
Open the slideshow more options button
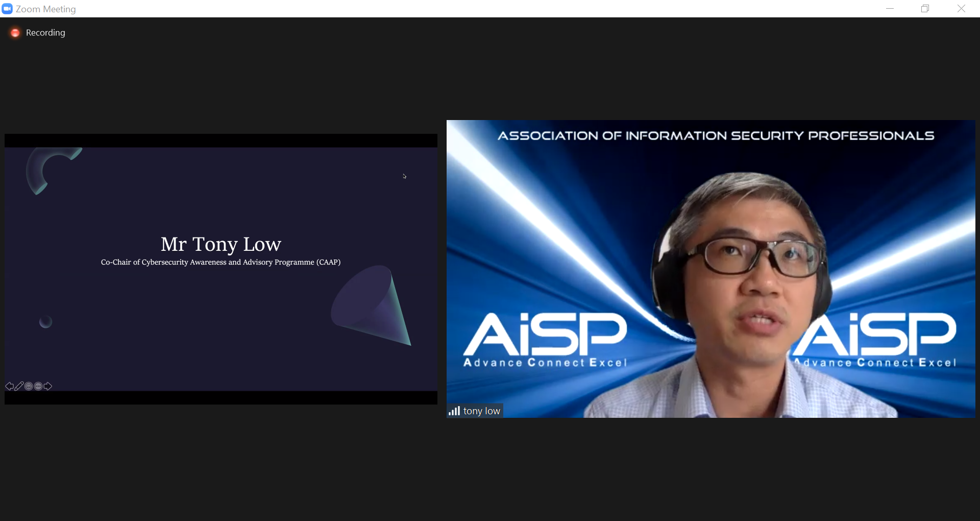tap(38, 386)
